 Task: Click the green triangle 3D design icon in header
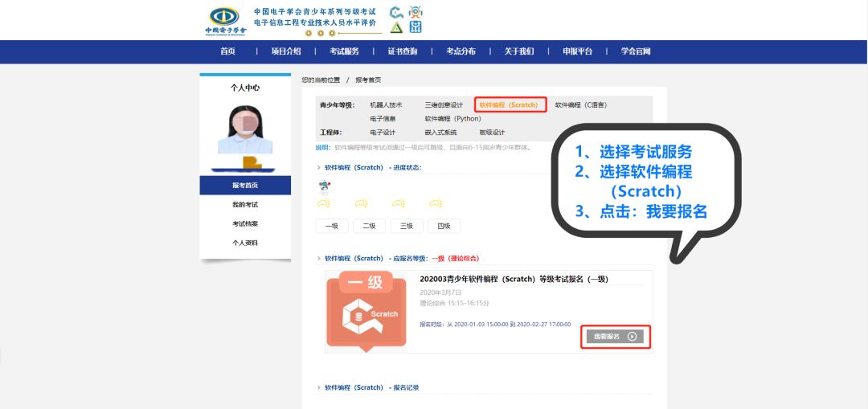pyautogui.click(x=396, y=27)
